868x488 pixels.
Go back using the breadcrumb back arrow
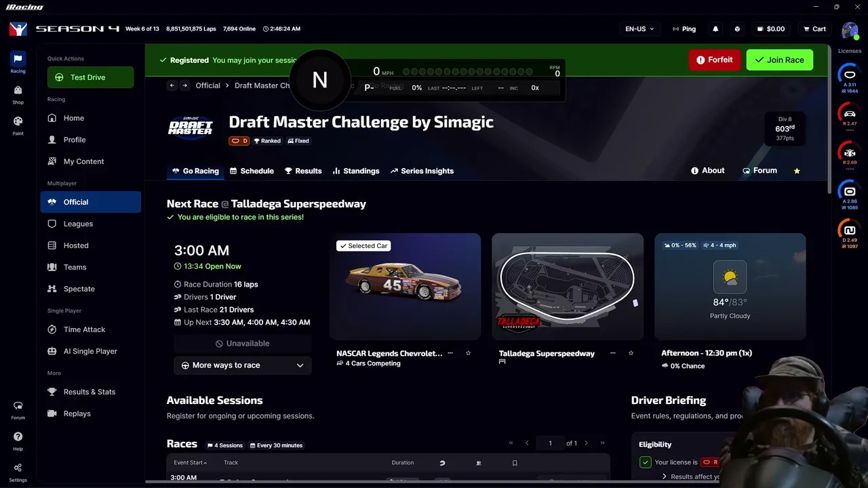pyautogui.click(x=172, y=85)
